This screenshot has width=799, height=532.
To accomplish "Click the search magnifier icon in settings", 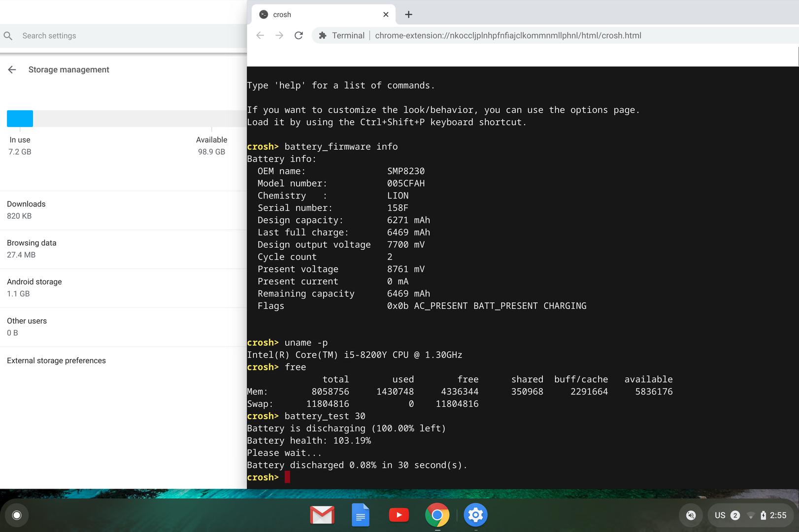I will [8, 36].
